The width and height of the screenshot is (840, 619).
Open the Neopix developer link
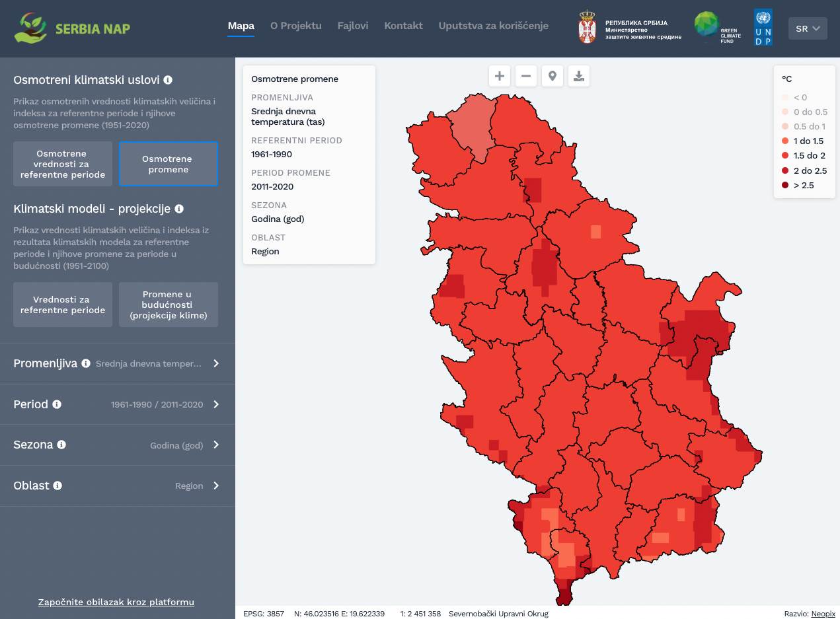(823, 614)
